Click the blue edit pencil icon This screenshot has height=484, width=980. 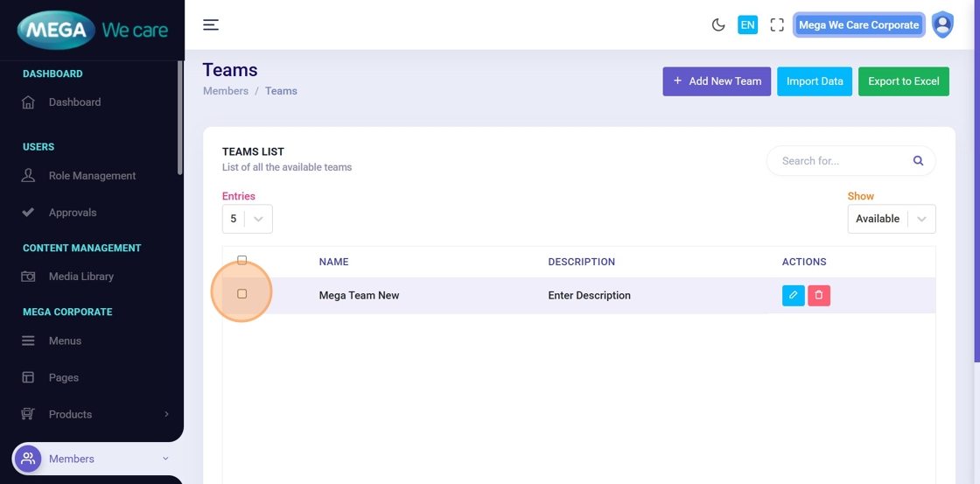point(793,295)
